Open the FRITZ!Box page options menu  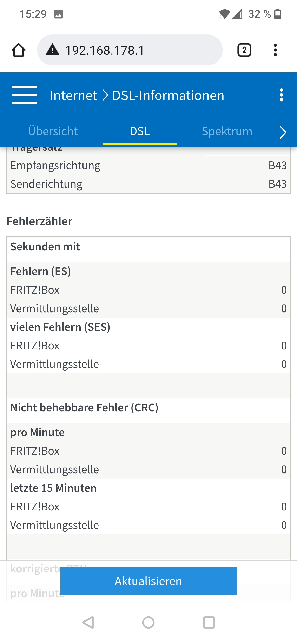pos(281,95)
